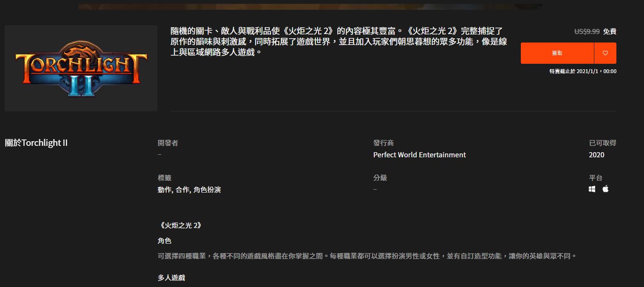Image resolution: width=644 pixels, height=287 pixels.
Task: Click the 角色 section heading
Action: tap(164, 241)
